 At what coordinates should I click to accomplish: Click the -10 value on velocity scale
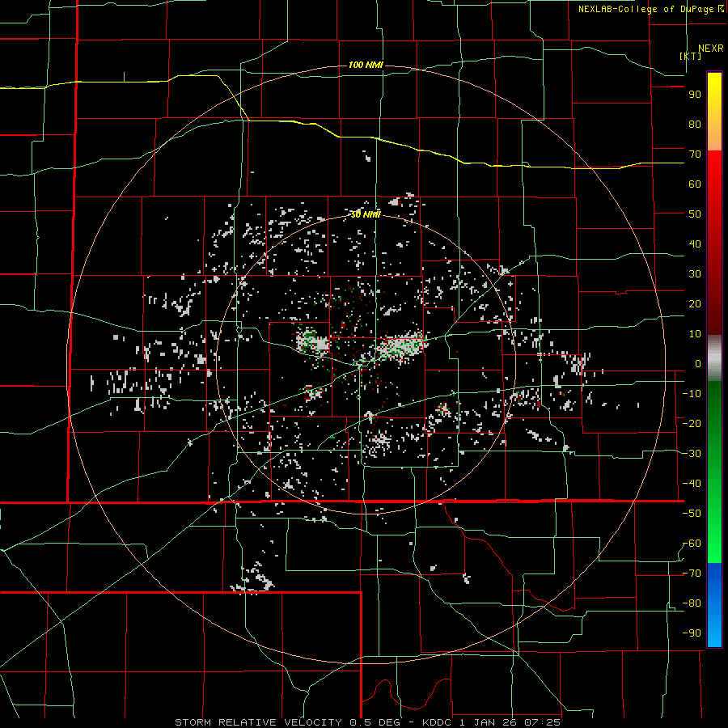pyautogui.click(x=692, y=394)
